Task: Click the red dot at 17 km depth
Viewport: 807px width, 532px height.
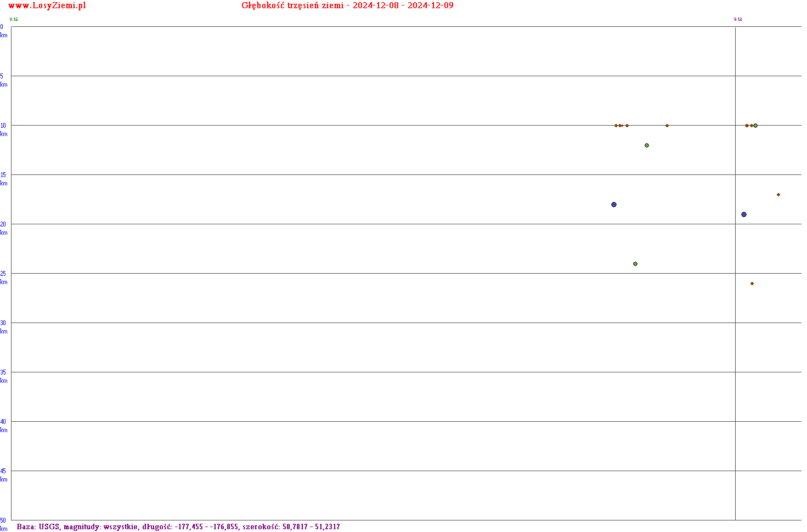Action: [778, 195]
